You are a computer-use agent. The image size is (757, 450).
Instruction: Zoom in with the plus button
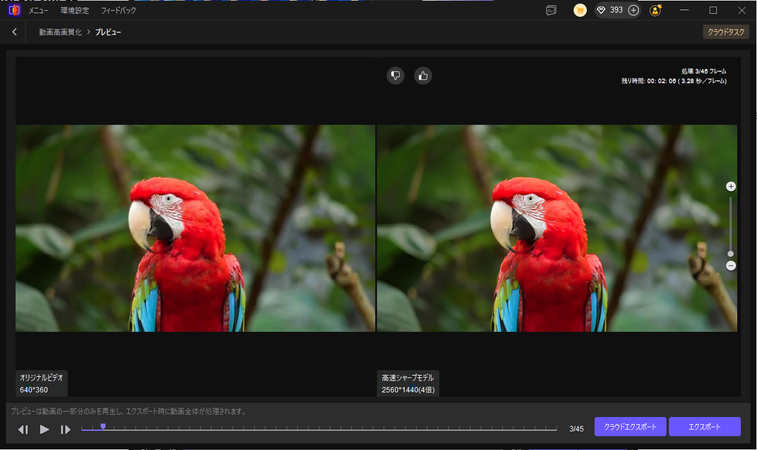click(x=731, y=187)
